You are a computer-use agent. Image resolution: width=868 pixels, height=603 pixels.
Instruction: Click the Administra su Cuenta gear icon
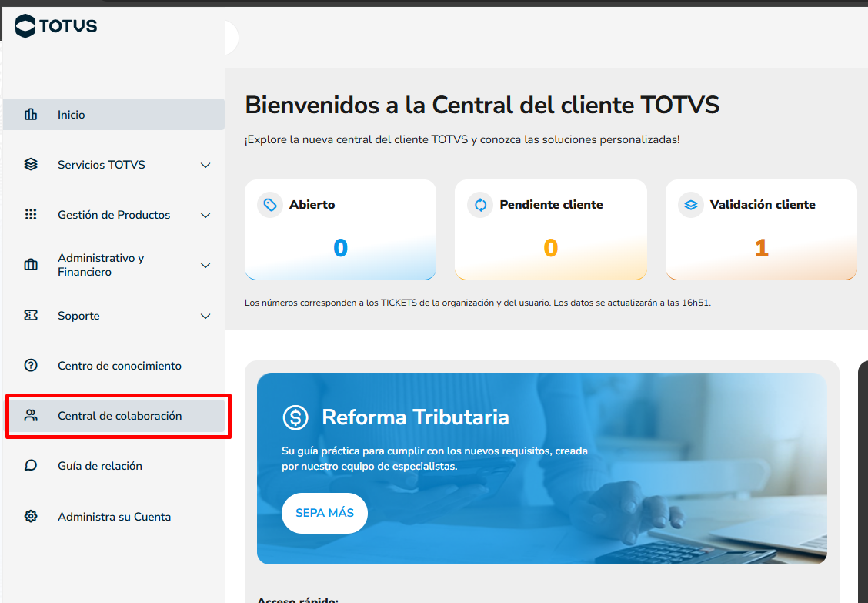31,517
